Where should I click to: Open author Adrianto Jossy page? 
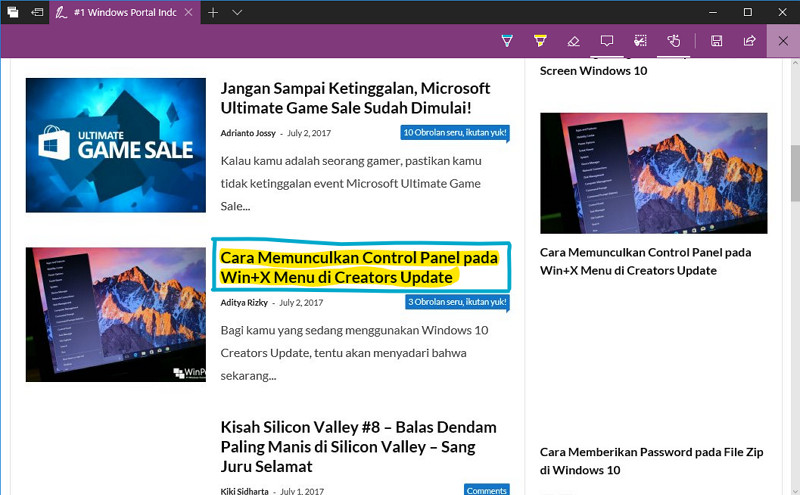248,133
